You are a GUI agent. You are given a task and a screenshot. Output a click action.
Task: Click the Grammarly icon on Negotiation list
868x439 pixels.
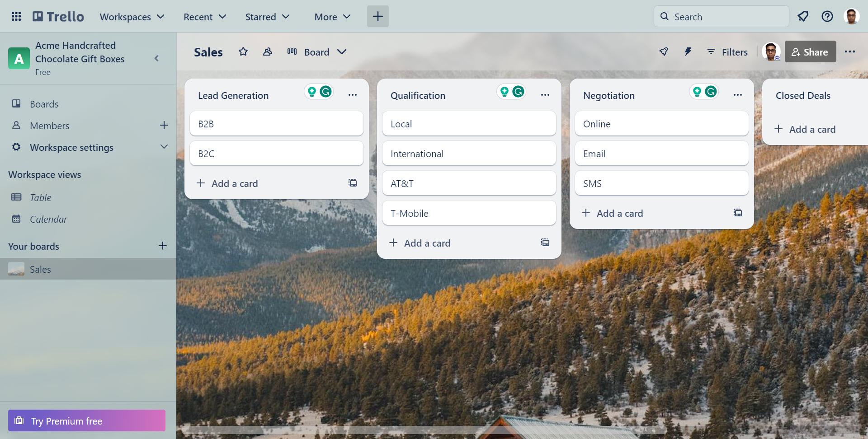coord(711,92)
